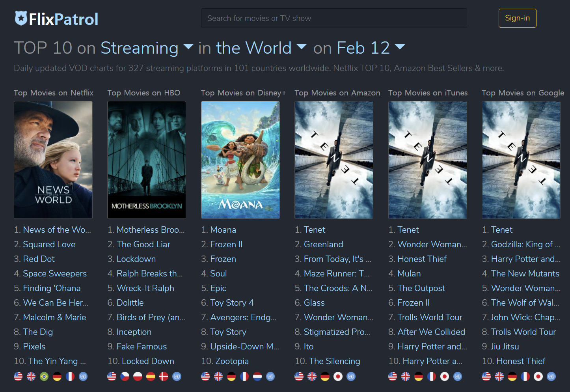
Task: Select the Germany flag under Amazon list
Action: (325, 376)
